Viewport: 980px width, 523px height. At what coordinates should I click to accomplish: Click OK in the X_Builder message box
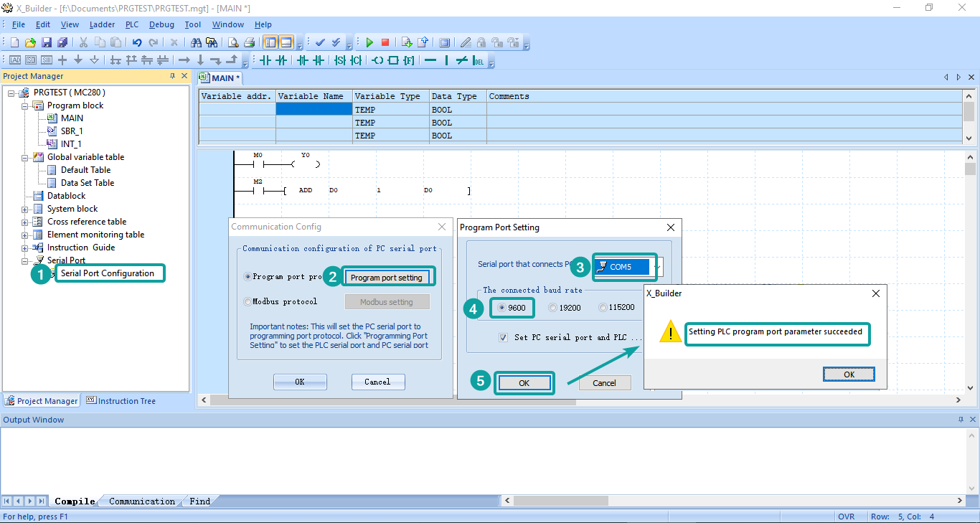click(849, 374)
